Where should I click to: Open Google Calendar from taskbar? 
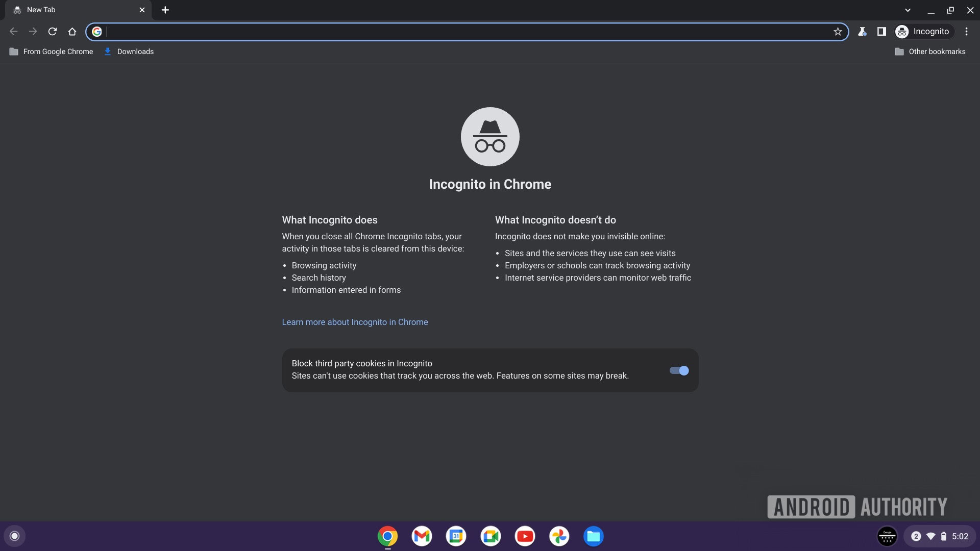[456, 536]
